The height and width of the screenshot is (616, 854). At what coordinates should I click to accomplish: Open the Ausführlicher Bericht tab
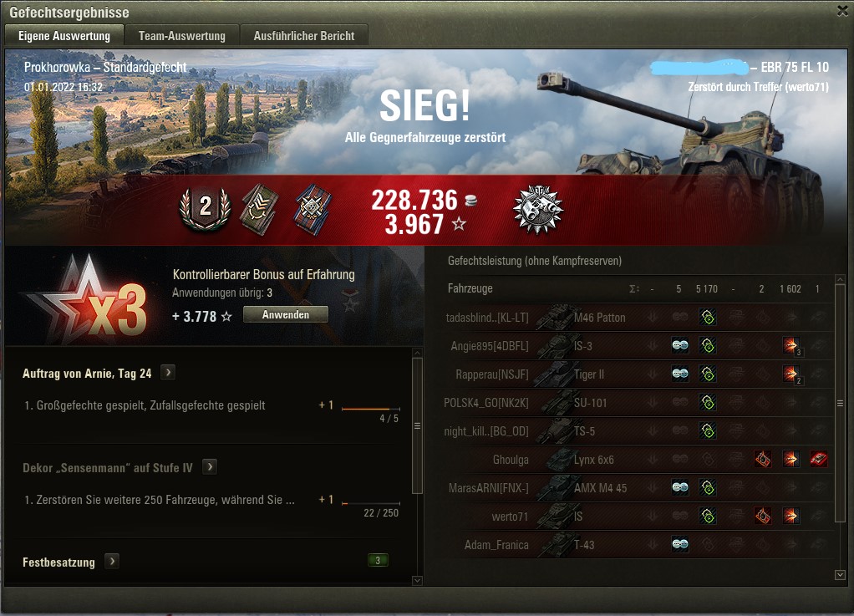click(x=304, y=36)
